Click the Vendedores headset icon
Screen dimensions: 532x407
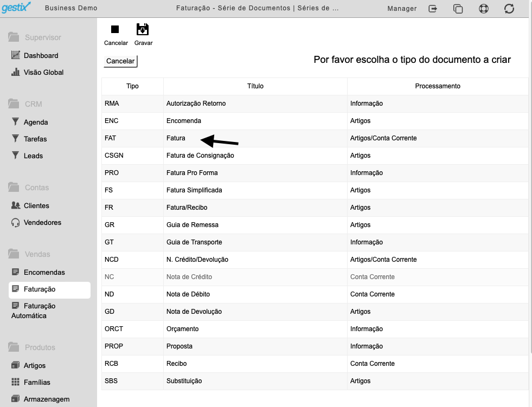tap(15, 223)
